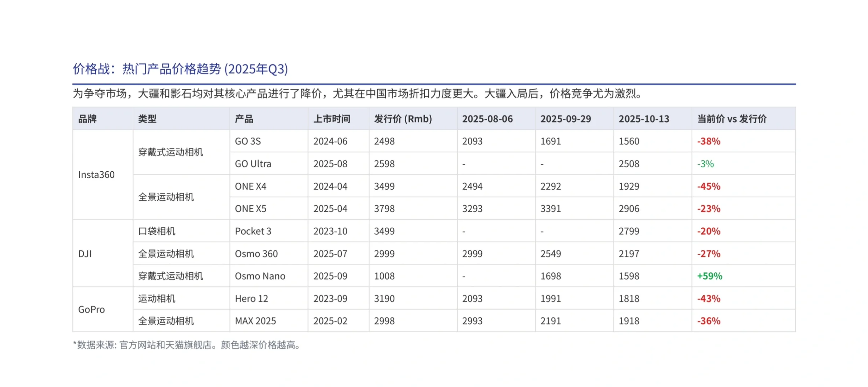Image resolution: width=868 pixels, height=387 pixels.
Task: Select the -45% value for ONE X4
Action: pyautogui.click(x=708, y=186)
